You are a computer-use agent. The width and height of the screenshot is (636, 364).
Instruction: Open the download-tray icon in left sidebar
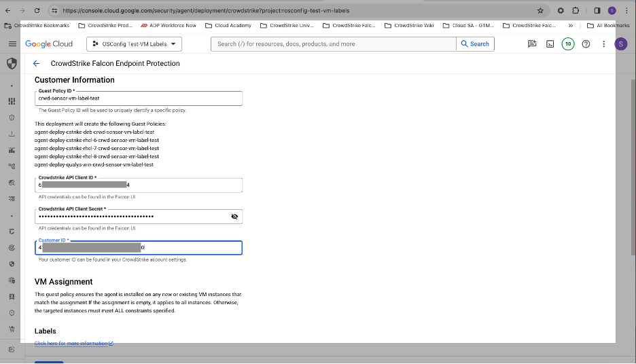12,134
